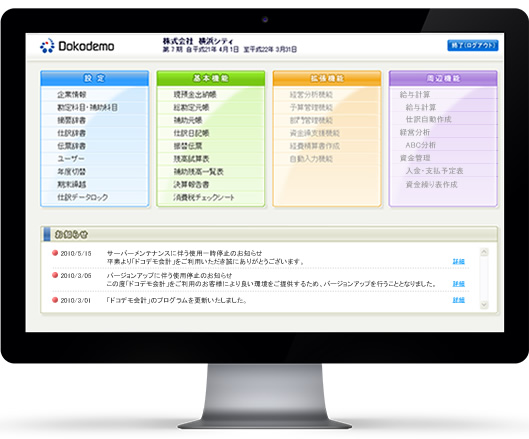The width and height of the screenshot is (529, 439).
Task: Open the 決算報告書 report
Action: coord(191,185)
